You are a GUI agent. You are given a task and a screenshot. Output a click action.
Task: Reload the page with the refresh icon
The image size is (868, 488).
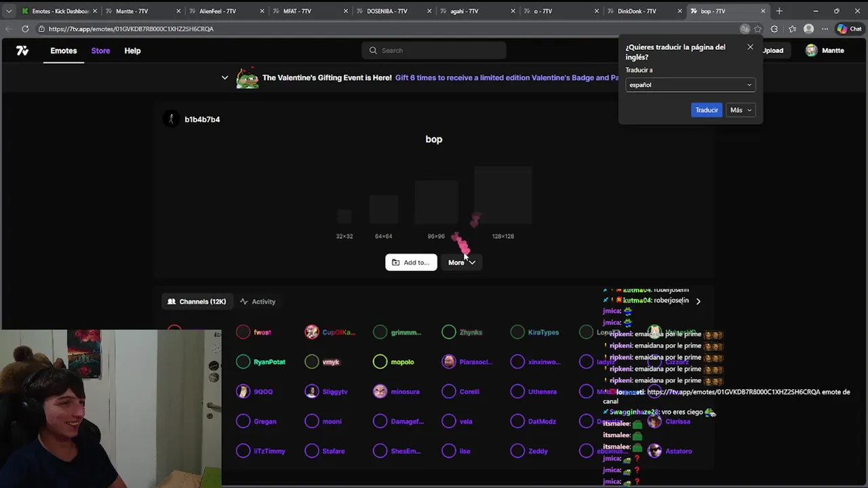tap(25, 28)
